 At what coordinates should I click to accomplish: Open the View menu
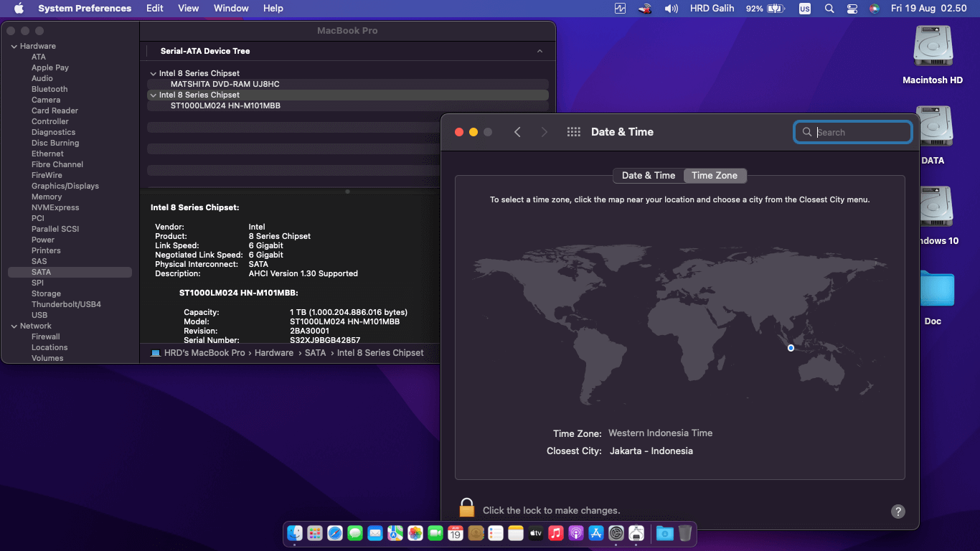[x=189, y=9]
